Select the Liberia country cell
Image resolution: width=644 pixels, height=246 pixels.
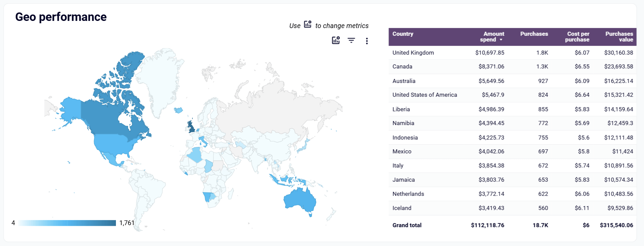401,109
